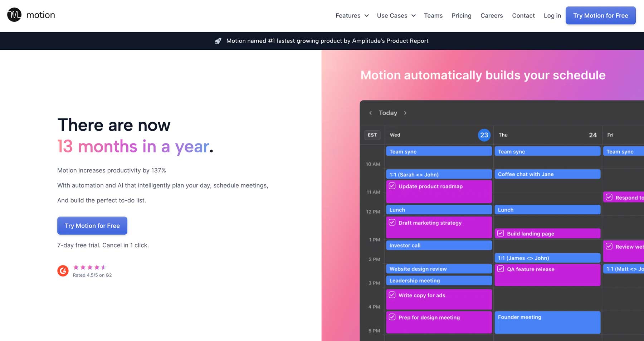The width and height of the screenshot is (644, 341).
Task: Click the Motion logo icon
Action: pyautogui.click(x=14, y=15)
